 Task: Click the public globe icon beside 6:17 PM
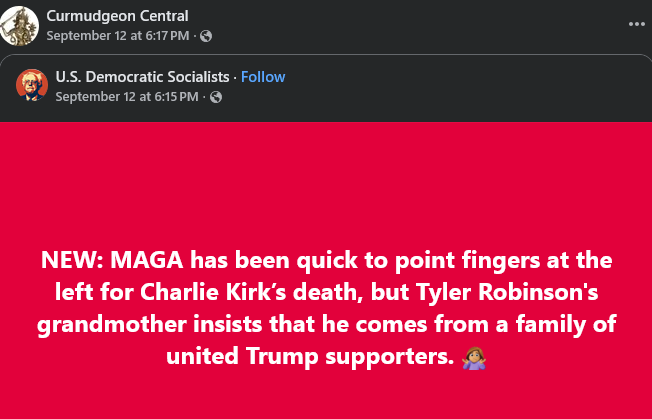pyautogui.click(x=206, y=36)
